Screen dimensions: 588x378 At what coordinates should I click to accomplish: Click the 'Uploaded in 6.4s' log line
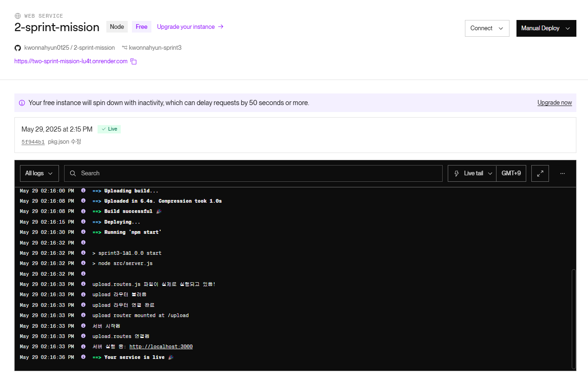157,201
